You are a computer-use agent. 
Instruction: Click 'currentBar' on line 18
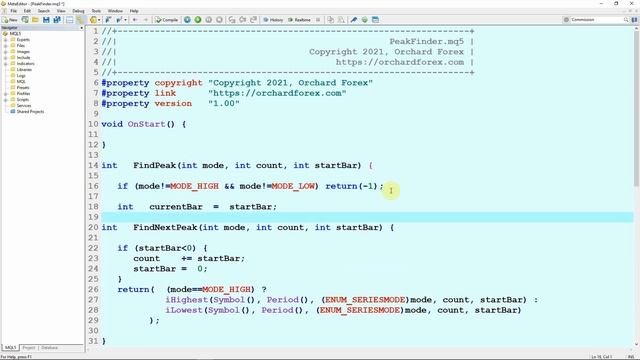pos(176,207)
